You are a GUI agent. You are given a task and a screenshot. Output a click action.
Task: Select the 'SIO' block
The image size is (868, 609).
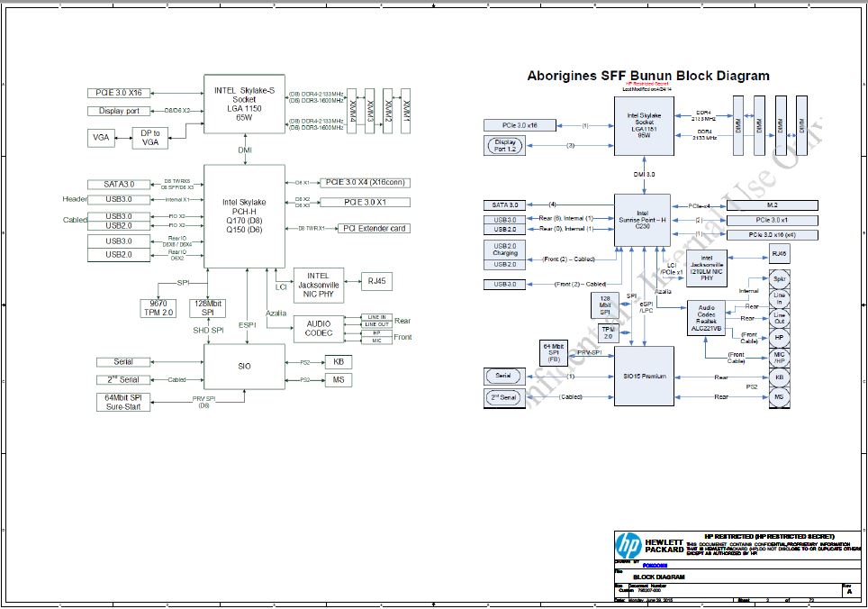pyautogui.click(x=244, y=367)
